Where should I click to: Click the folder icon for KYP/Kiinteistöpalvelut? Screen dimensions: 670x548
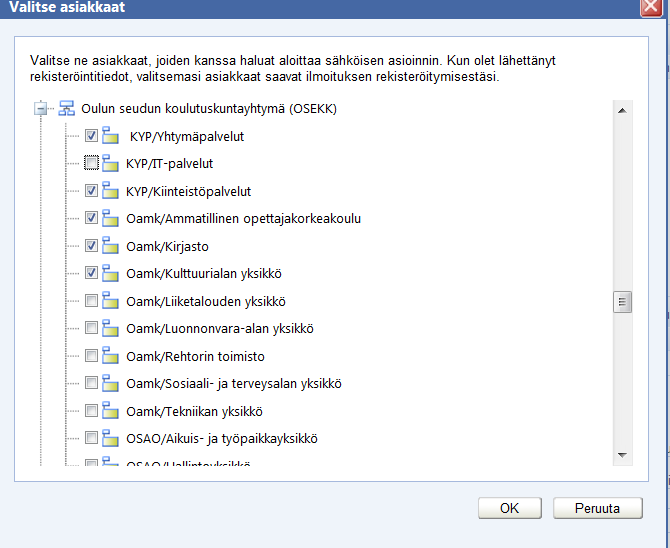point(110,190)
